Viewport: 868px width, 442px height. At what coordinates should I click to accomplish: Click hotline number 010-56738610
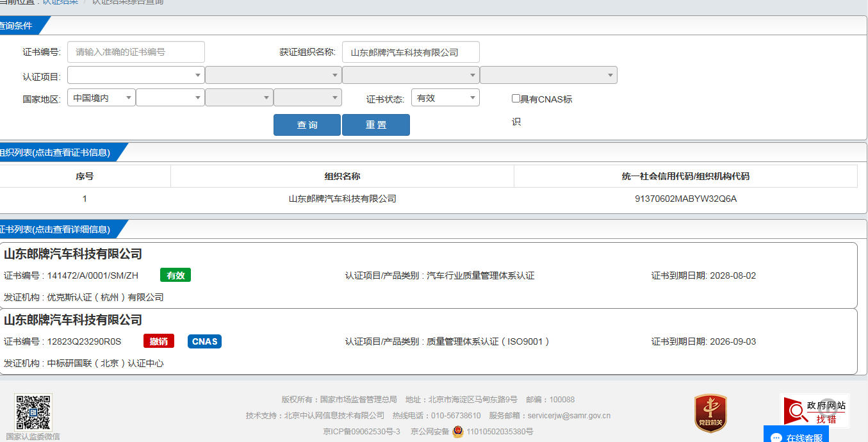pos(455,416)
